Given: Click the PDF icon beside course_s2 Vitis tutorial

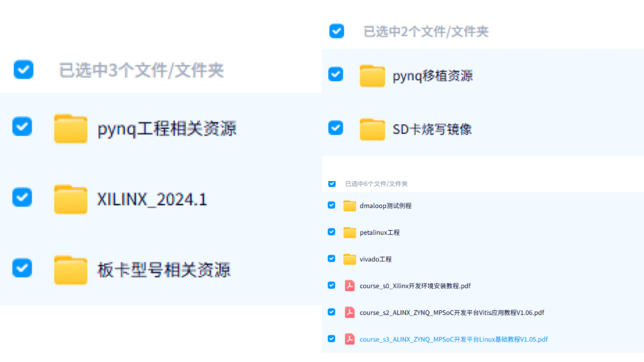Looking at the screenshot, I should 349,313.
